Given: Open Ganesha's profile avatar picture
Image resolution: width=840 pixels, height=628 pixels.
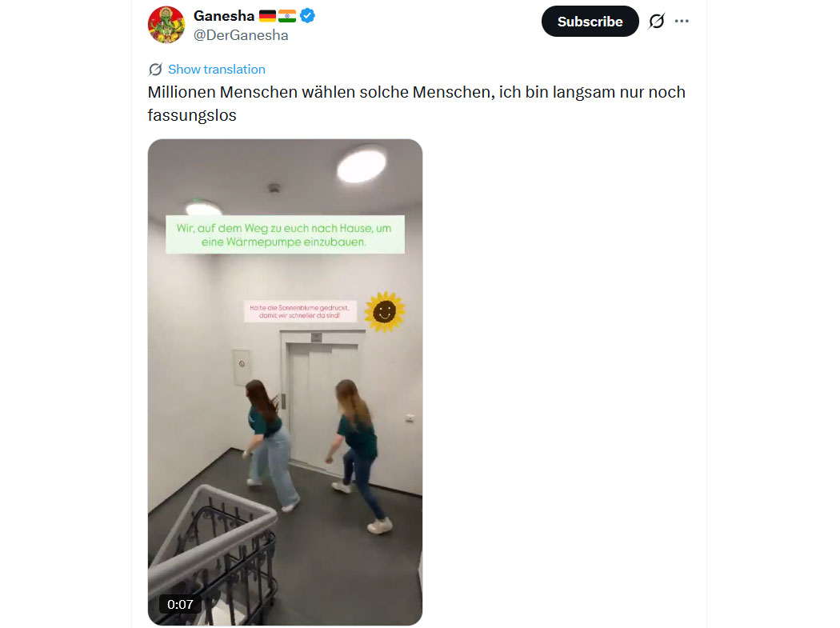Looking at the screenshot, I should click(166, 25).
